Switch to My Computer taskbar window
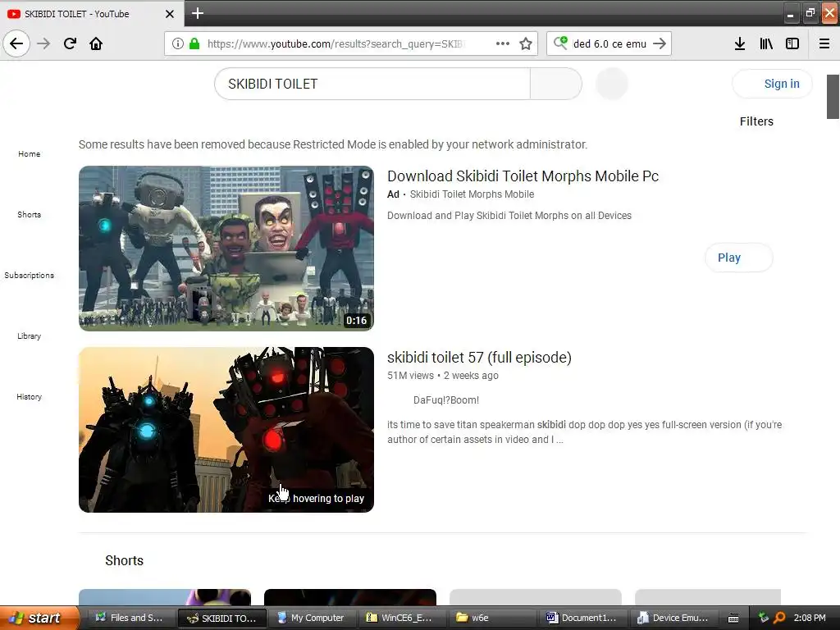The image size is (840, 630). (x=313, y=618)
